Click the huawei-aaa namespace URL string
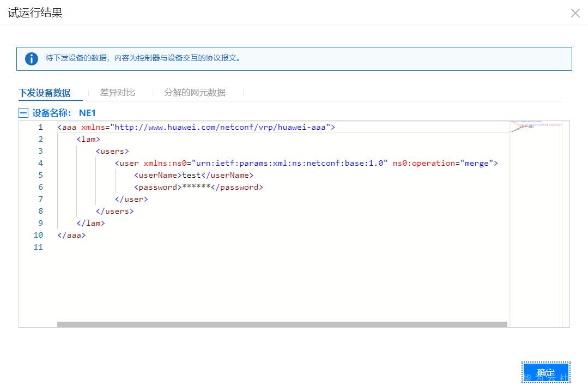This screenshot has width=588, height=392. (220, 127)
